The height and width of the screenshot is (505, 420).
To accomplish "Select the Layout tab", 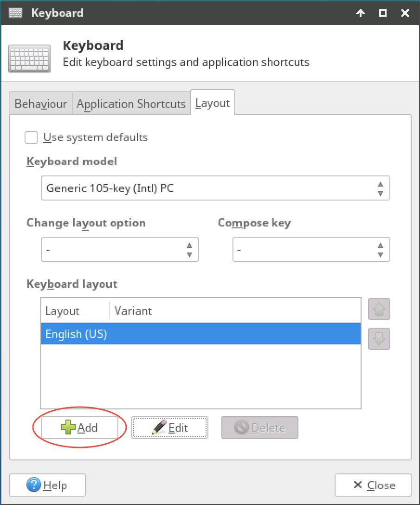I will click(213, 103).
